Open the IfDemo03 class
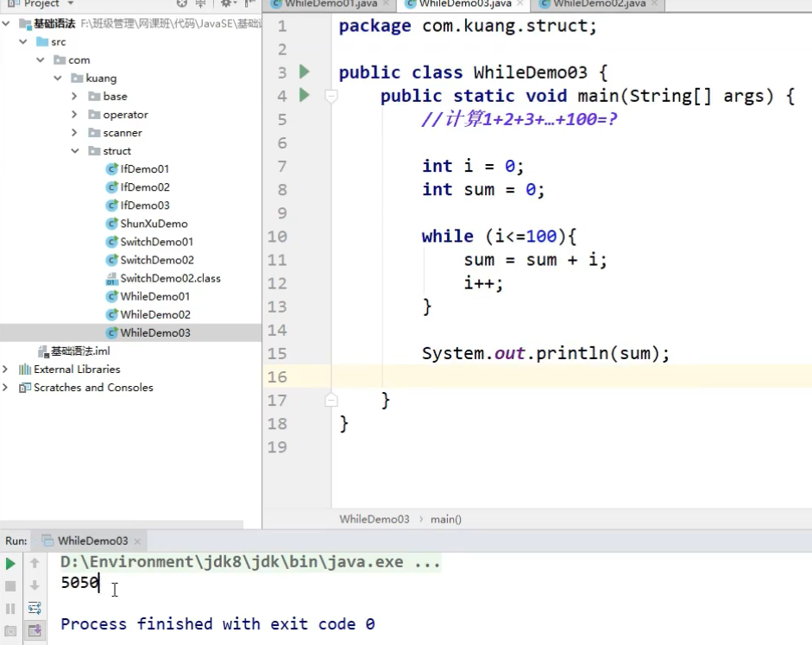The width and height of the screenshot is (812, 645). coord(145,206)
